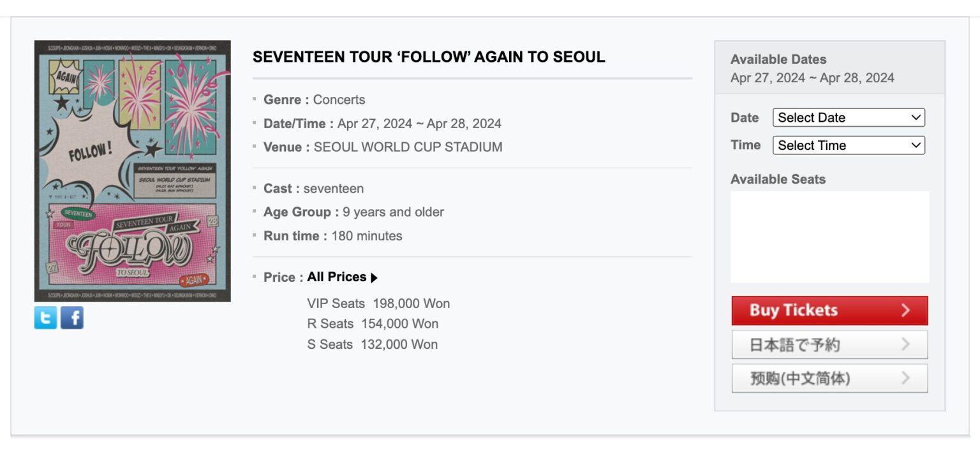Click the white chevron on Buy Tickets
The image size is (980, 454).
tap(905, 311)
